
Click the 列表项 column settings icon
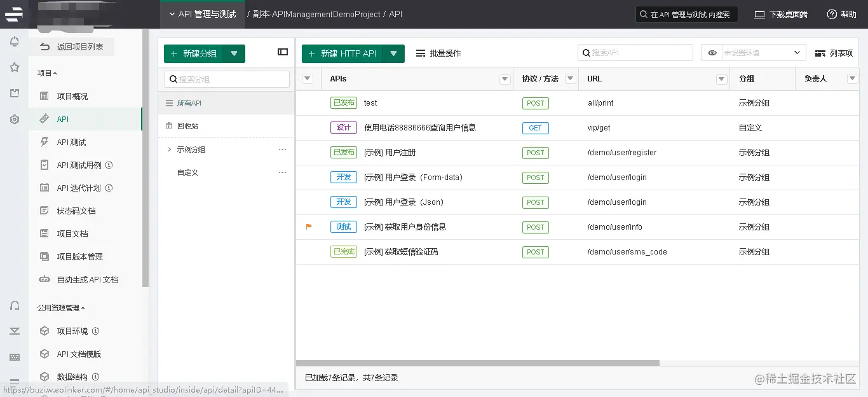[x=820, y=53]
